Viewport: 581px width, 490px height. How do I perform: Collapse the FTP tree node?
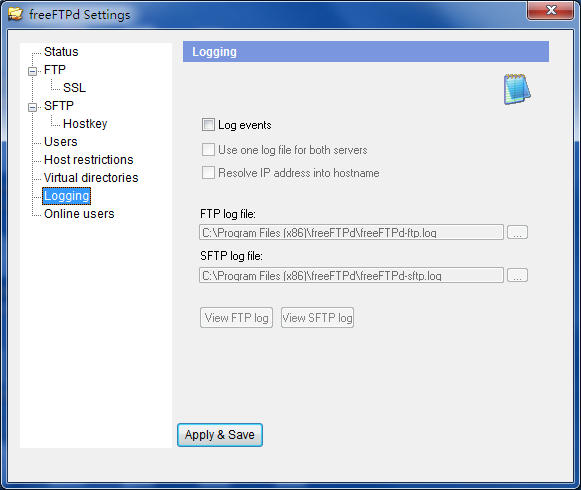(33, 71)
